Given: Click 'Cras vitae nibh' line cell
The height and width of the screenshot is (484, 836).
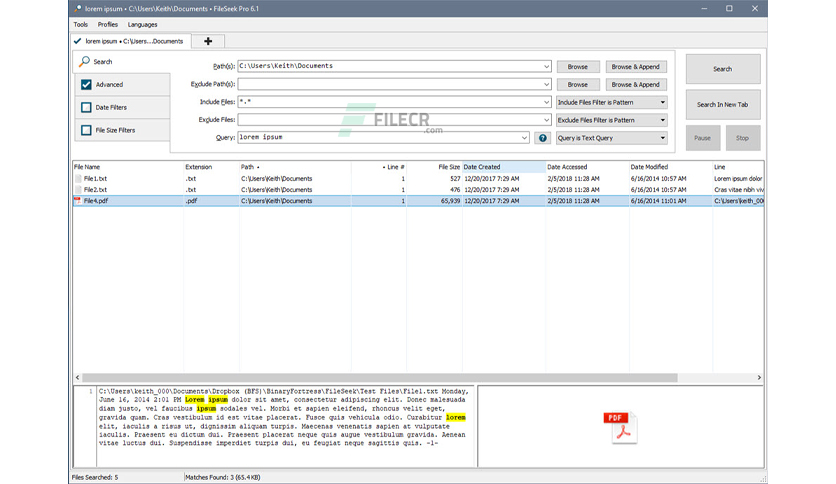Looking at the screenshot, I should tap(738, 190).
